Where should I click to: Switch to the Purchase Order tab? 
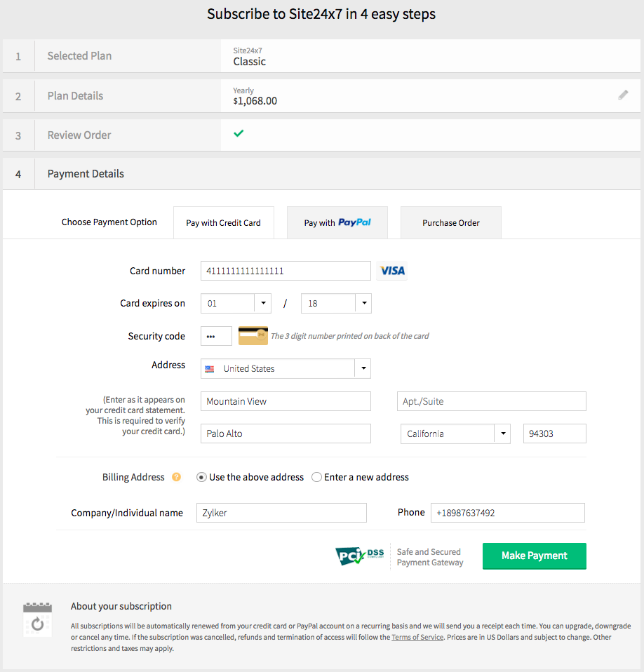pos(450,222)
